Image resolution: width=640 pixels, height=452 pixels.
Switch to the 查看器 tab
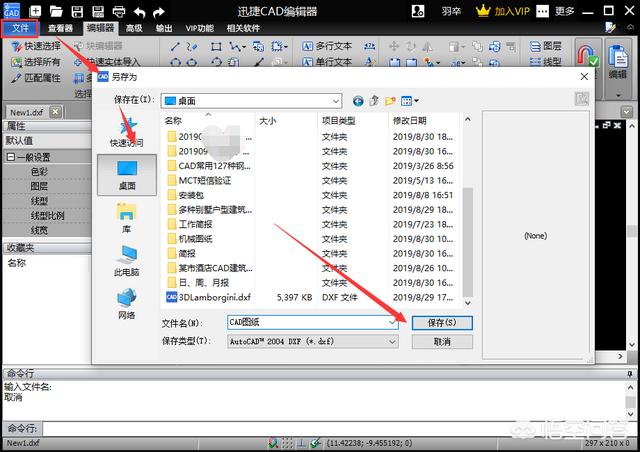pyautogui.click(x=60, y=28)
